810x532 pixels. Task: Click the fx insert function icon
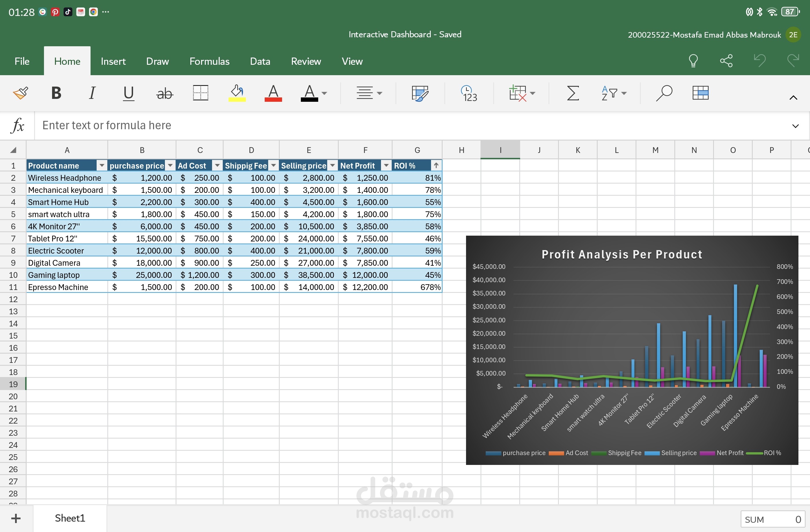[17, 125]
